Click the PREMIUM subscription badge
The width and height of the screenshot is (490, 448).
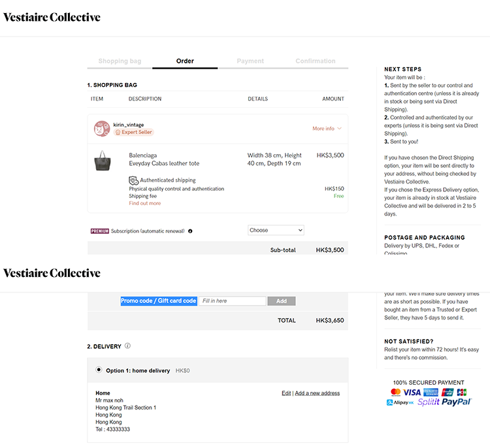pos(100,231)
